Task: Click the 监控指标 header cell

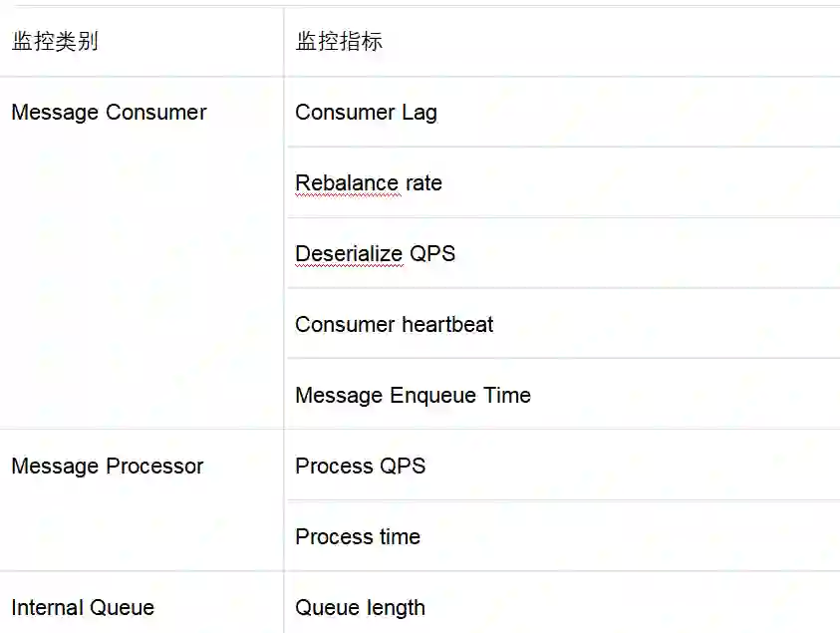Action: [339, 42]
